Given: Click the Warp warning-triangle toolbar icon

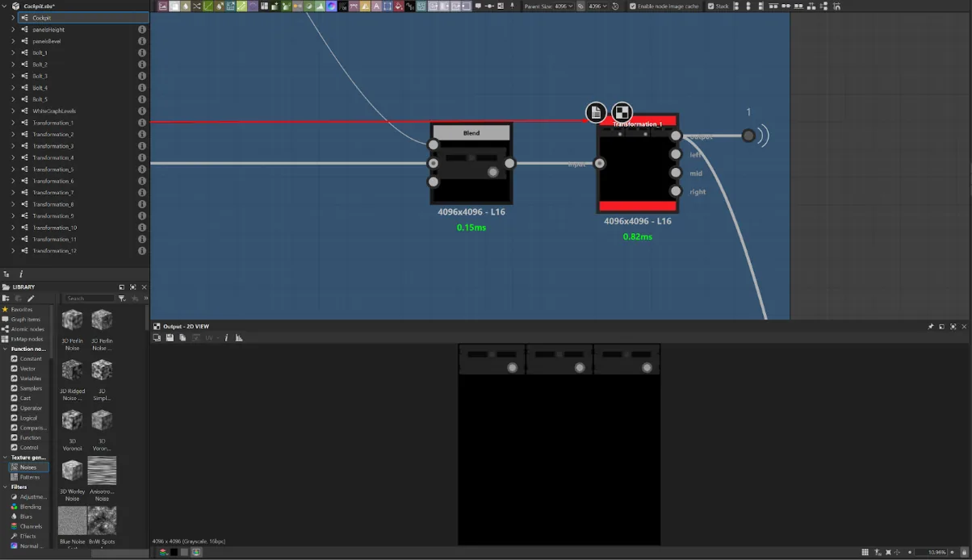Looking at the screenshot, I should tap(365, 6).
